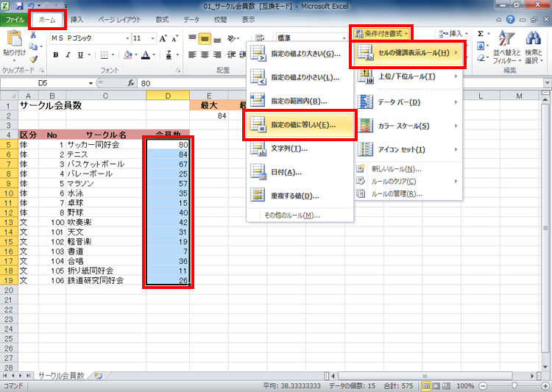Switch to the 挿入 tab
This screenshot has width=552, height=392.
coord(77,20)
